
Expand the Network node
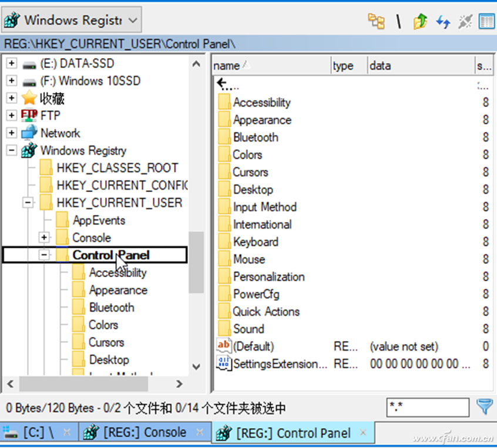coord(11,133)
